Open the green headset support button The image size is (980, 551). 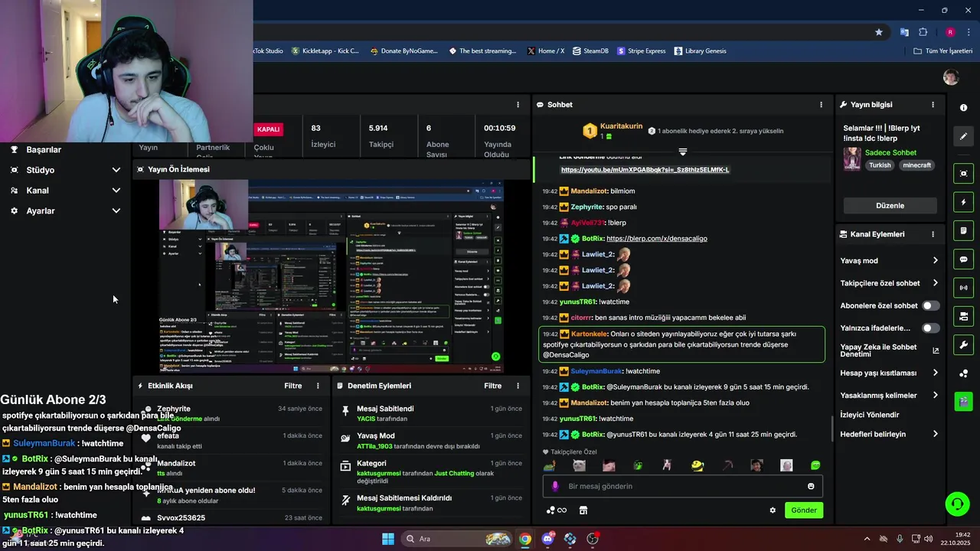(x=957, y=504)
